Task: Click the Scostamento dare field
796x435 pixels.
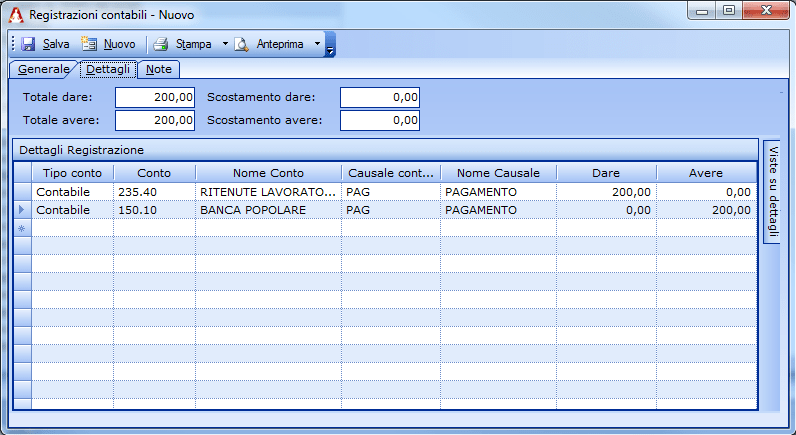Action: (380, 97)
